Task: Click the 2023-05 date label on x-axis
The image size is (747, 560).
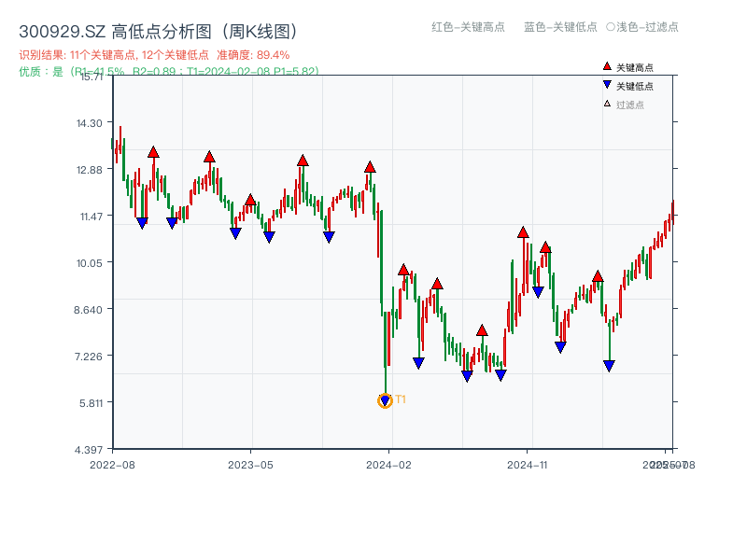Action: [x=250, y=464]
